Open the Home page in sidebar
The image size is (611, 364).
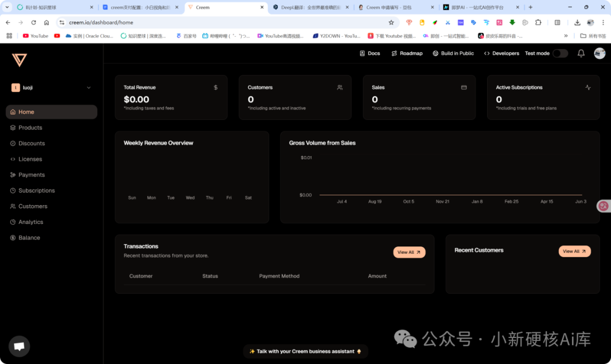[51, 112]
